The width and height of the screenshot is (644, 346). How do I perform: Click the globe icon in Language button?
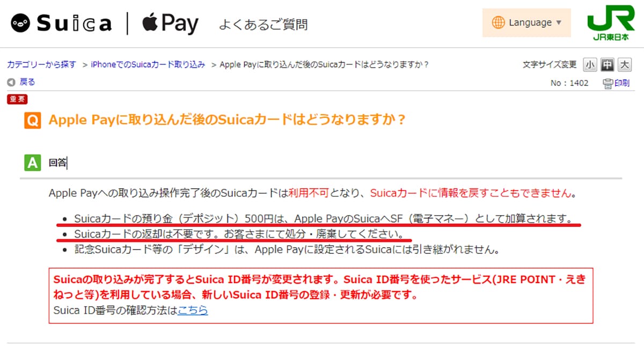(499, 23)
